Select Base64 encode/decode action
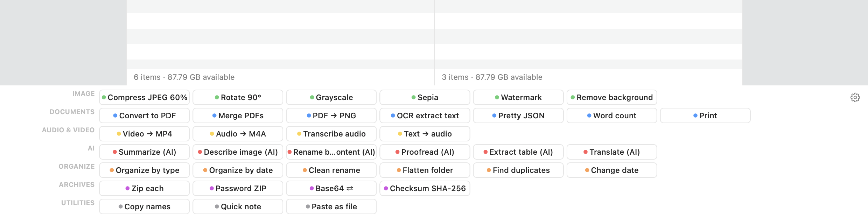 [331, 188]
